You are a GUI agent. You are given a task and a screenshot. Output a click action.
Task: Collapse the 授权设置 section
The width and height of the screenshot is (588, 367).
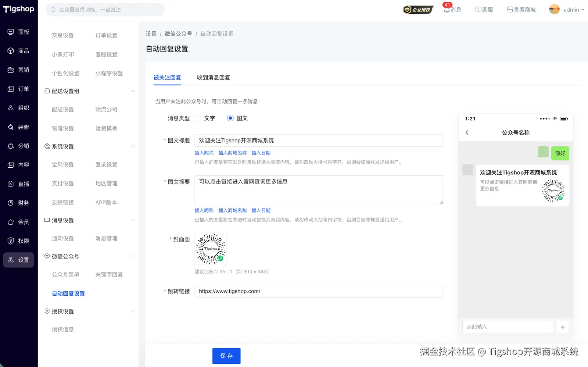[x=133, y=311]
